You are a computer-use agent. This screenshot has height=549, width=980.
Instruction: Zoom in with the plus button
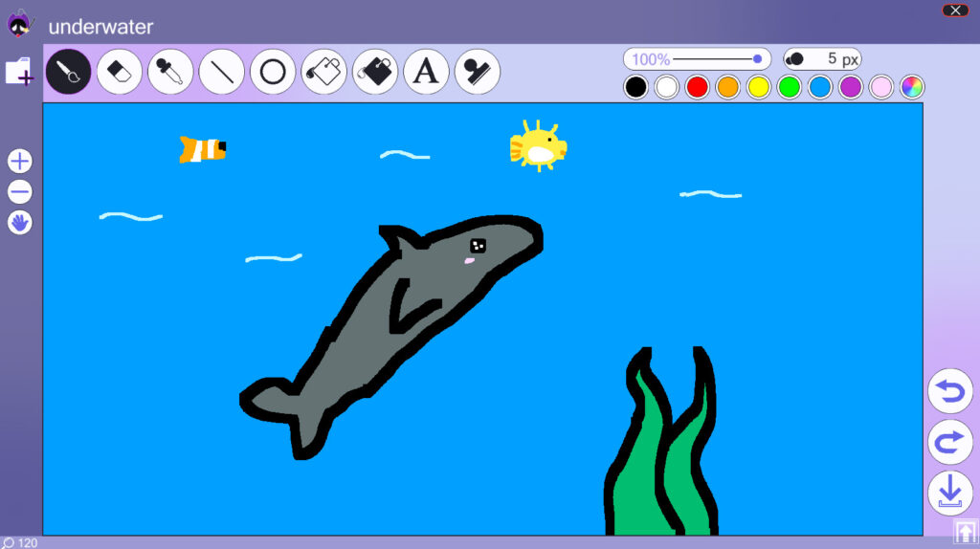coord(20,161)
